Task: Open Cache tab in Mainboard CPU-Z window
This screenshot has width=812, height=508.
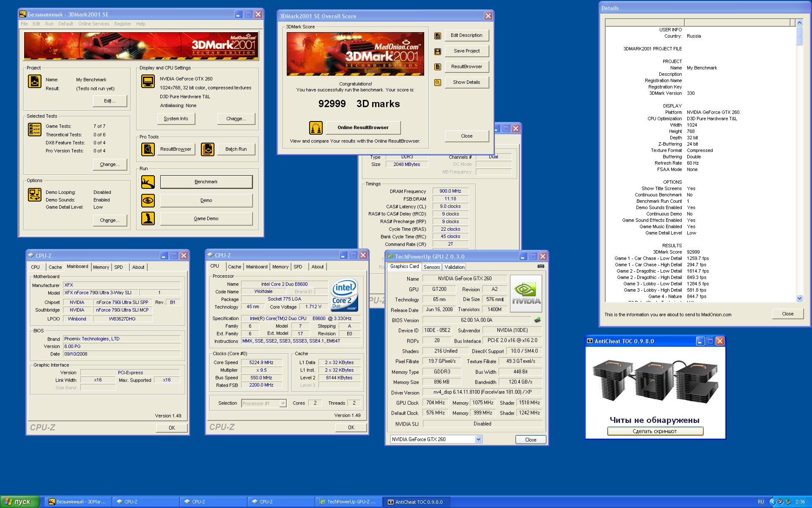Action: [x=55, y=267]
